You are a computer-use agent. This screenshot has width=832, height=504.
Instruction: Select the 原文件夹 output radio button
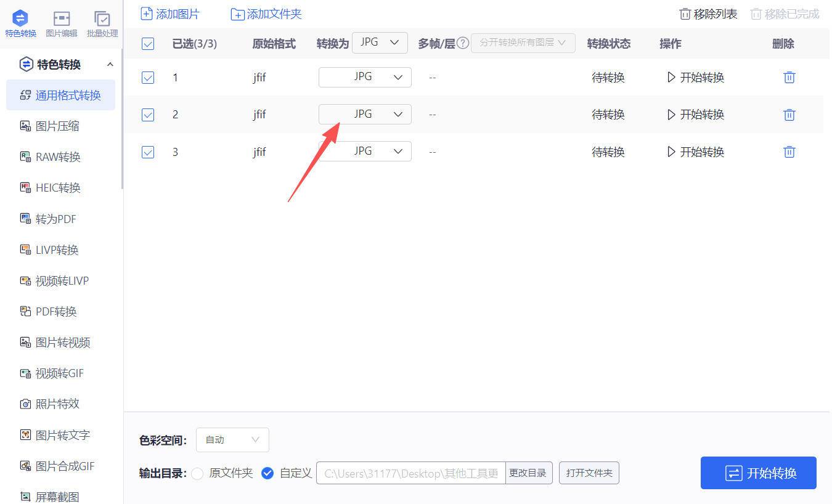pos(197,473)
